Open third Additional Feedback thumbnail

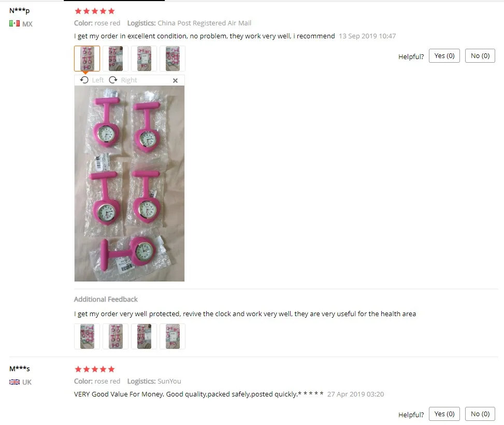click(144, 336)
